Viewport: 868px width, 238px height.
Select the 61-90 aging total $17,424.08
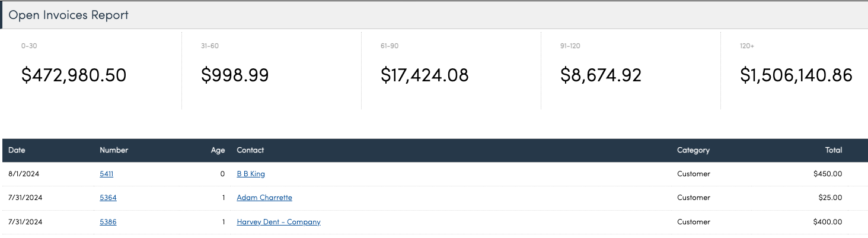[x=425, y=75]
